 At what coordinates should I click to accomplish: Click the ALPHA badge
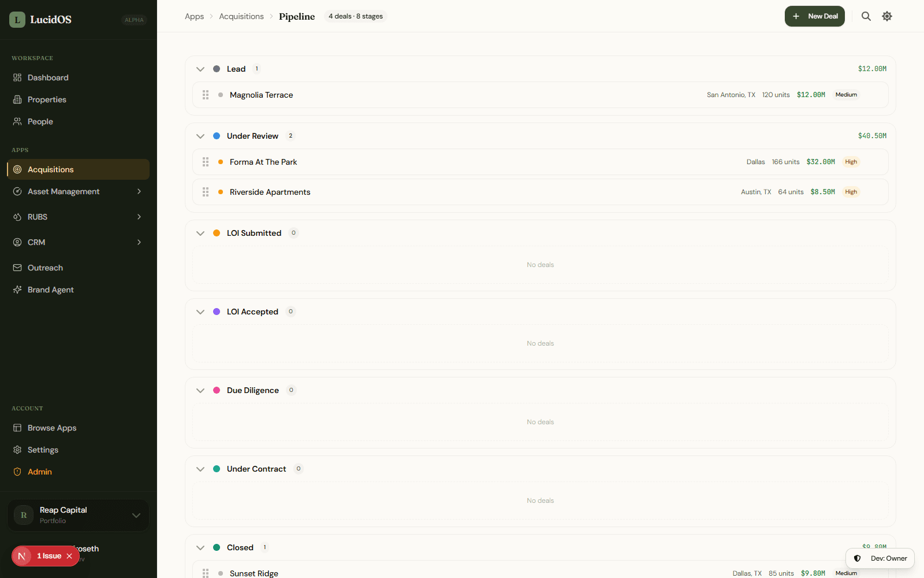point(134,20)
